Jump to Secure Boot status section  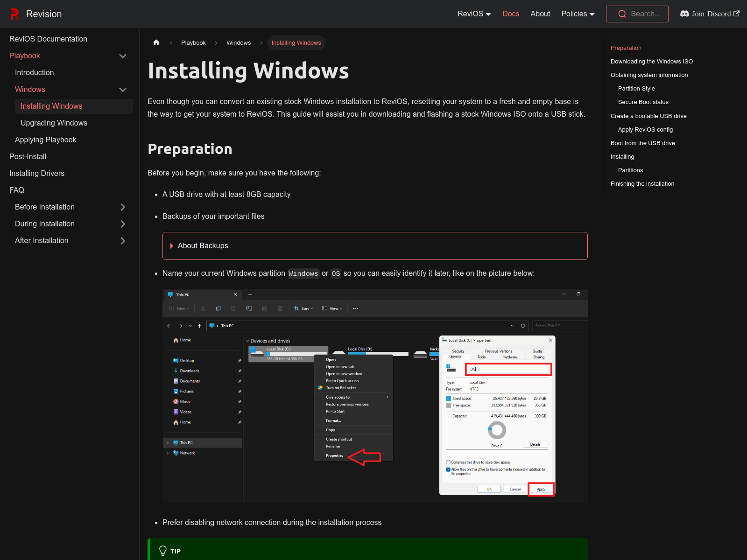coord(643,102)
